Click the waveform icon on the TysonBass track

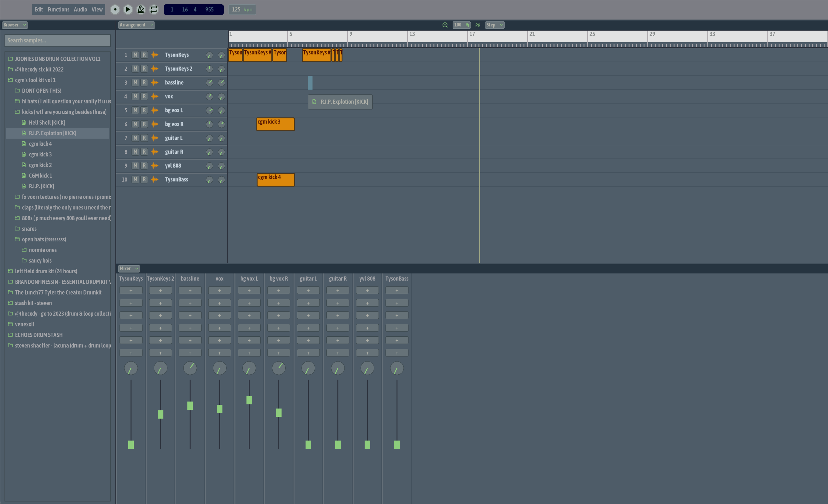tap(155, 179)
